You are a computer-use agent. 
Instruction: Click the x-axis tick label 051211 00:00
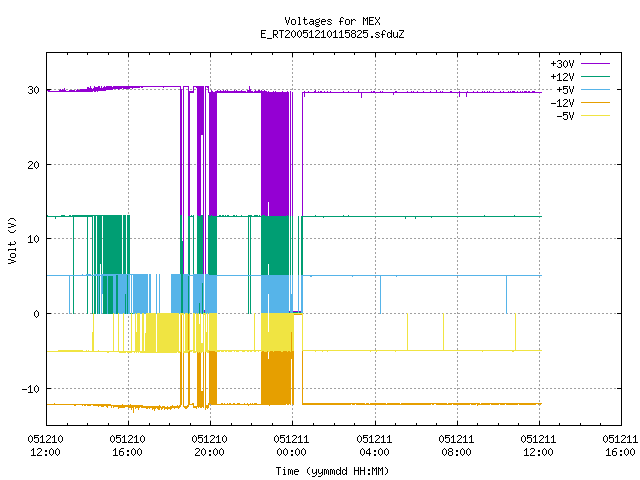pos(291,446)
